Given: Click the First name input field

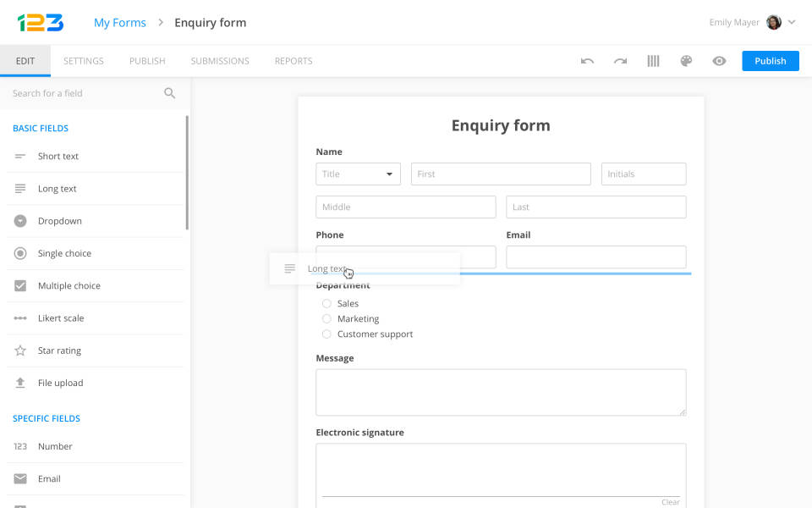Looking at the screenshot, I should click(x=500, y=174).
